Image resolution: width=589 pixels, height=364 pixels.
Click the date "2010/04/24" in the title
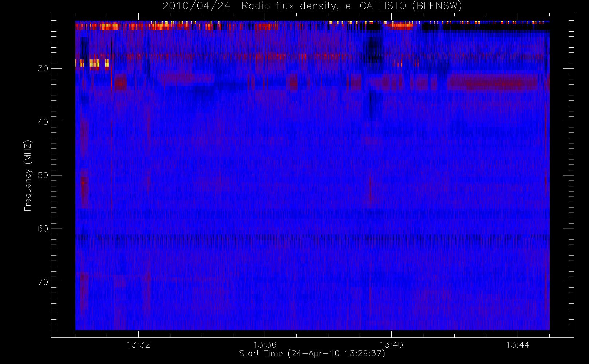coord(196,6)
